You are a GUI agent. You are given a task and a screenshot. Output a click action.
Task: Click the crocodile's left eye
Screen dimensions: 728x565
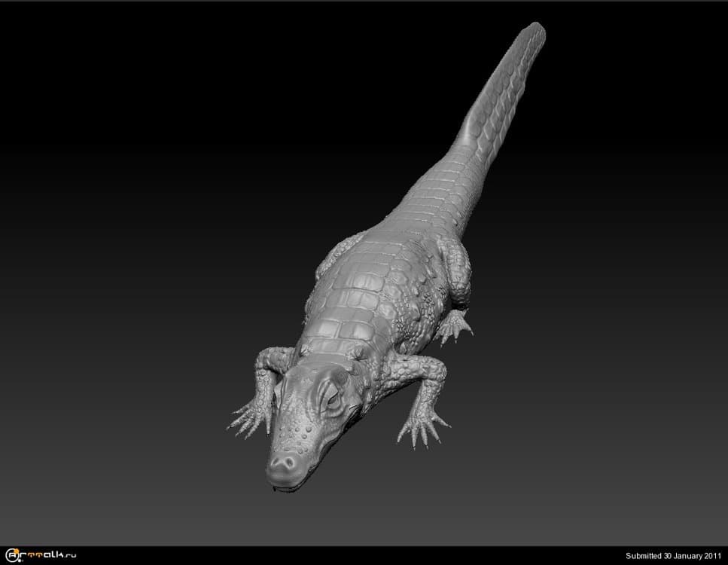(332, 398)
